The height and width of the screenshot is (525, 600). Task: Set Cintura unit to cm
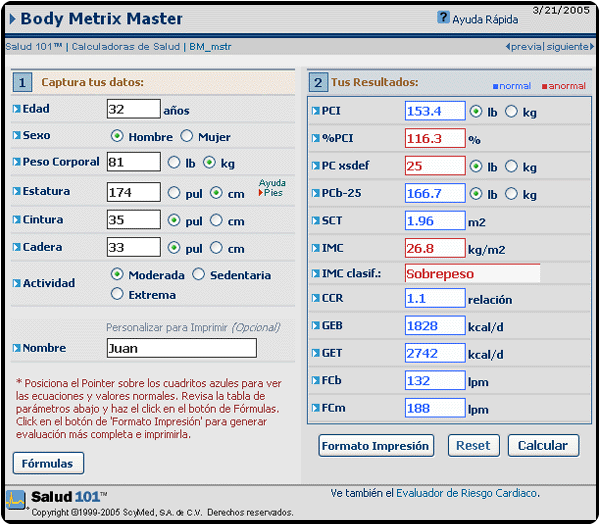(x=216, y=220)
